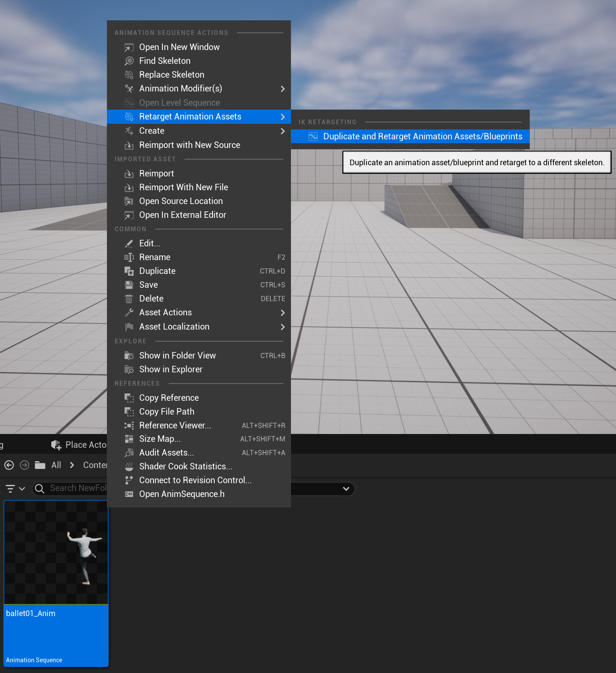Click the Size Map icon
The height and width of the screenshot is (673, 616).
129,439
